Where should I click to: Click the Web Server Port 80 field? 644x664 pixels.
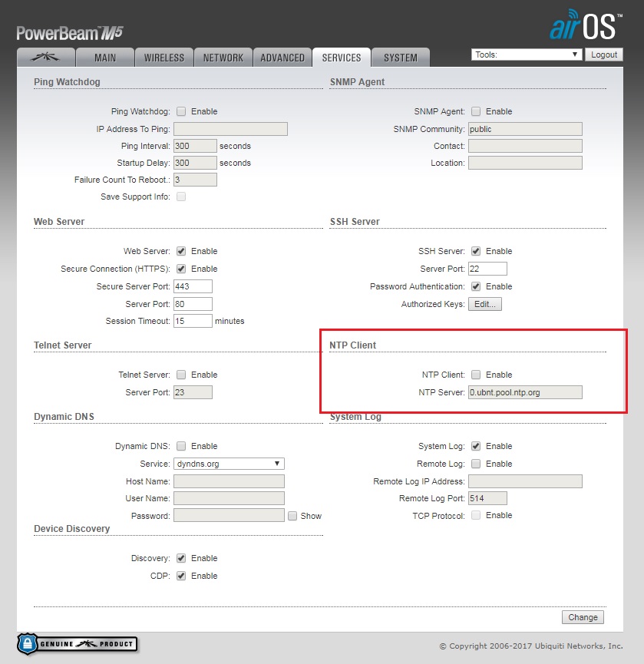(x=193, y=304)
